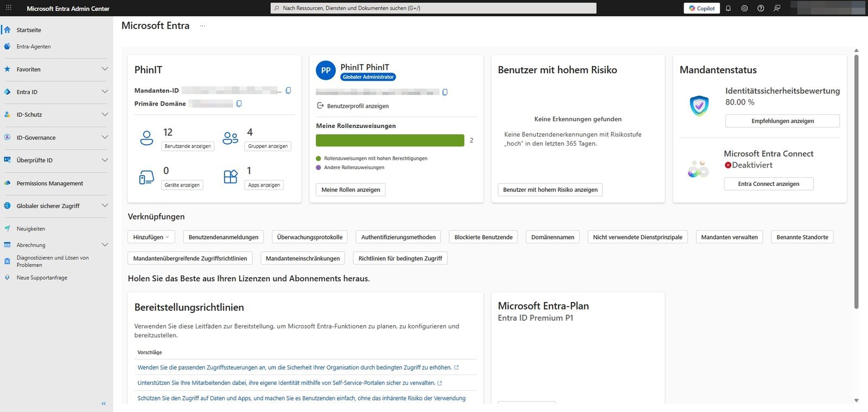Open the settings gear in header
The height and width of the screenshot is (412, 868).
744,8
